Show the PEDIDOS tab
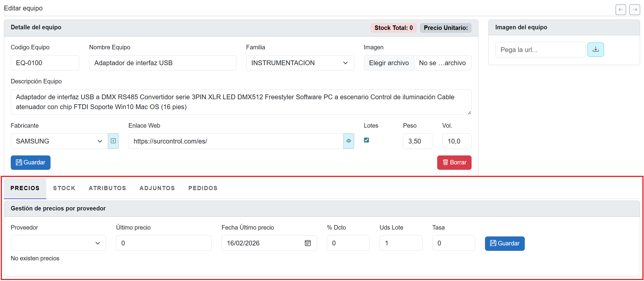The width and height of the screenshot is (644, 281). (203, 188)
